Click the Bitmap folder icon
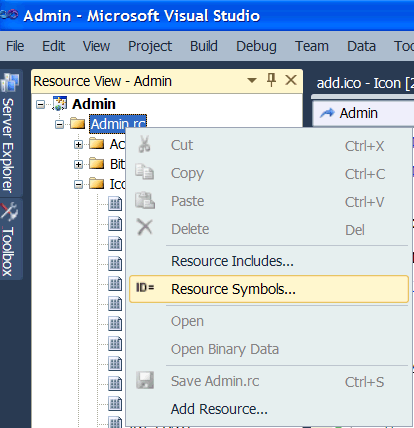This screenshot has width=414, height=428. (97, 163)
